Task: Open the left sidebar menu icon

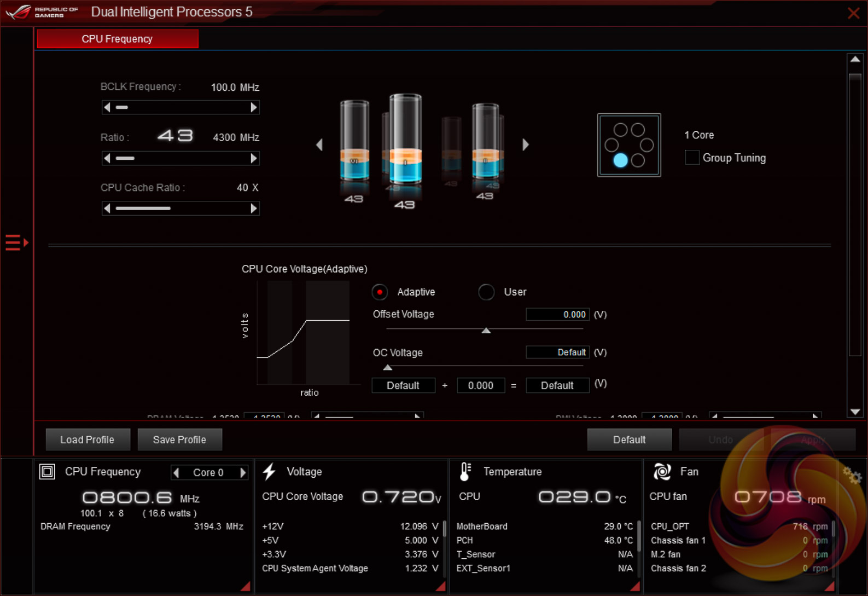Action: (x=16, y=242)
